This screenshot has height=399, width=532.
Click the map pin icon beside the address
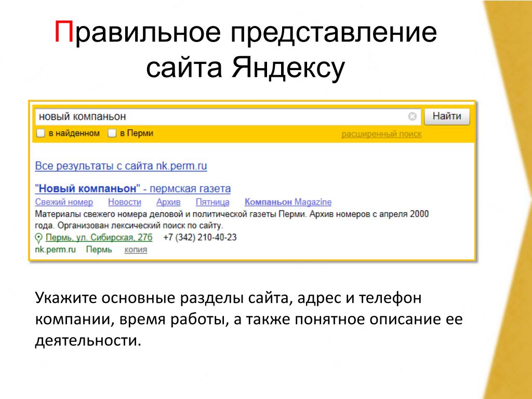[38, 238]
